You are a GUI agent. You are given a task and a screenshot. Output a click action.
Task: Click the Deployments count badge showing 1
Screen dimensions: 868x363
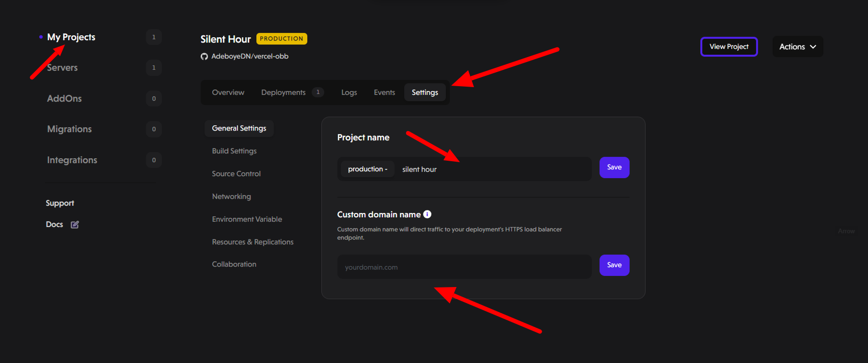318,92
